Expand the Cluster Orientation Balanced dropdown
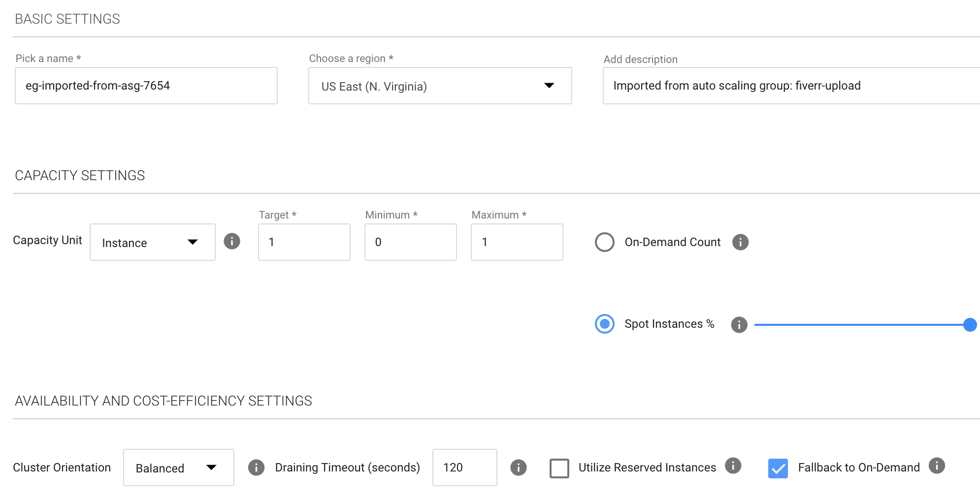This screenshot has height=500, width=980. click(178, 468)
